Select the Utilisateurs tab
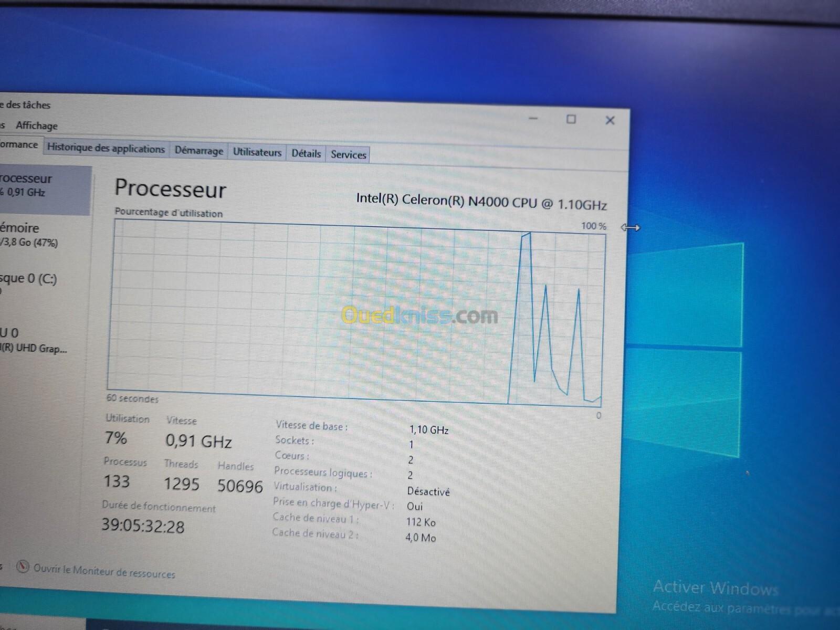 pyautogui.click(x=257, y=153)
